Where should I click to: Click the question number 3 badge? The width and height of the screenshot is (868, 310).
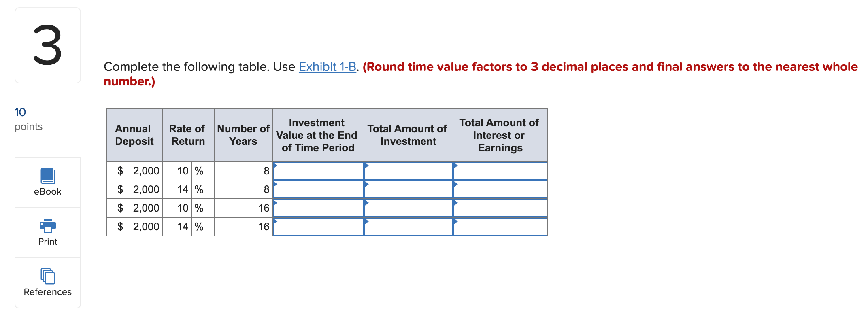[47, 45]
